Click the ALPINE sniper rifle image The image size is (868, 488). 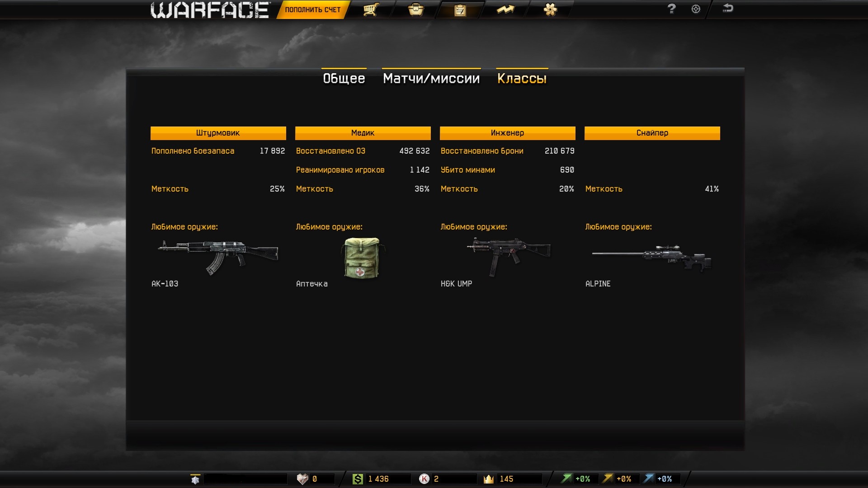[652, 258]
